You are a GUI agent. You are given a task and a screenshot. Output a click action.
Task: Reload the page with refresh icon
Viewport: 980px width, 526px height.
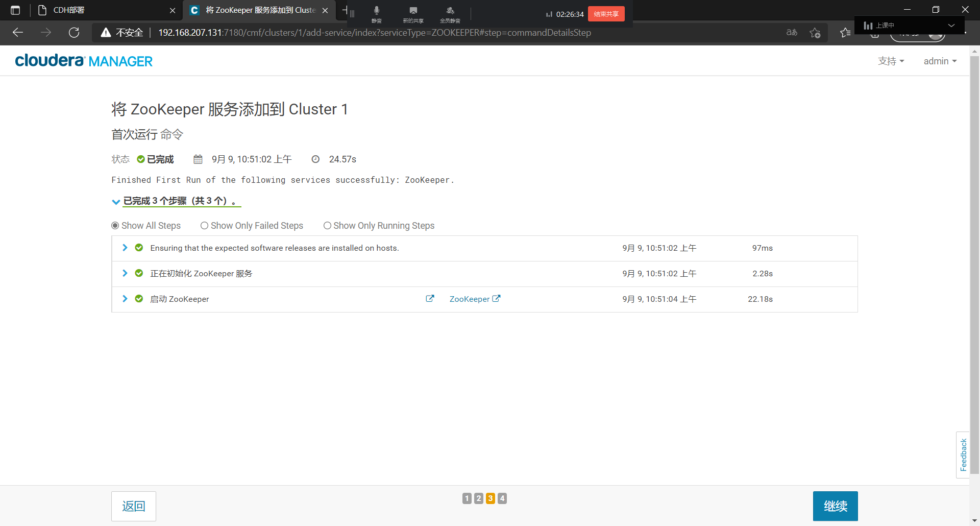tap(74, 33)
